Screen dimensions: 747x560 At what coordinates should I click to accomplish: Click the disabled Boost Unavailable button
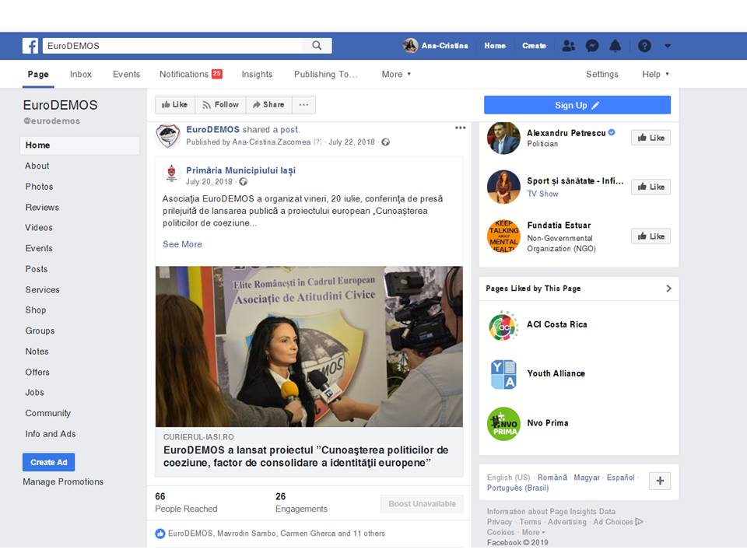tap(422, 504)
